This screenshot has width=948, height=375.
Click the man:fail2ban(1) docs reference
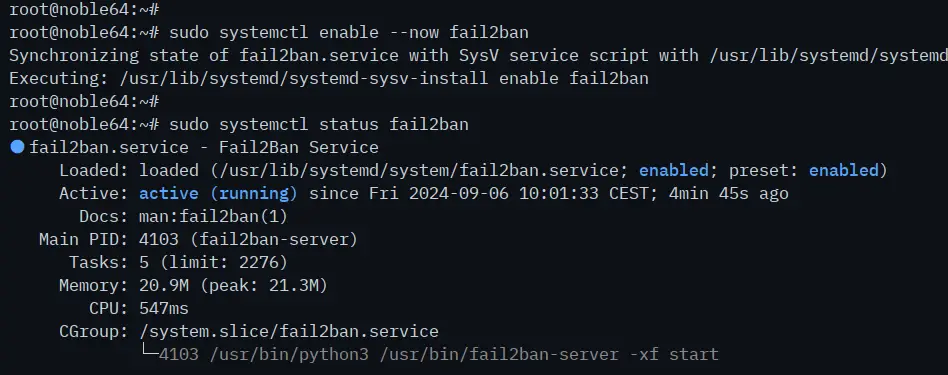tap(213, 217)
